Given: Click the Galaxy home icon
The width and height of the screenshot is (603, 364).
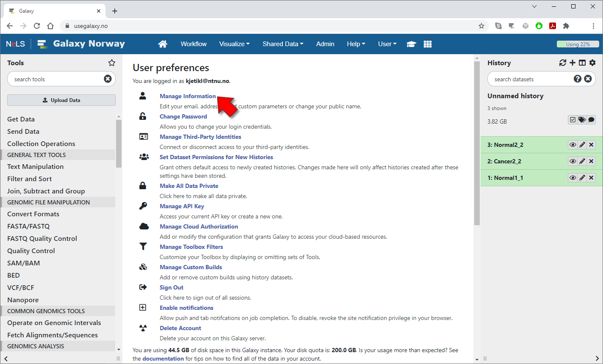Looking at the screenshot, I should (x=163, y=44).
